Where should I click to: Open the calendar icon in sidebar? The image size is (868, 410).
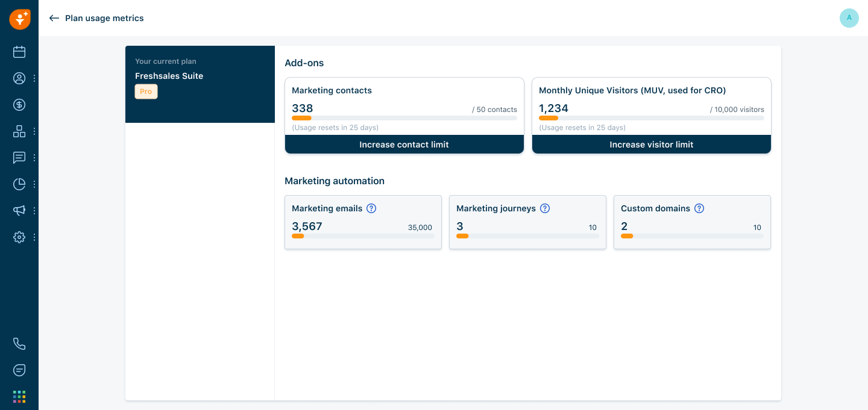coord(19,52)
